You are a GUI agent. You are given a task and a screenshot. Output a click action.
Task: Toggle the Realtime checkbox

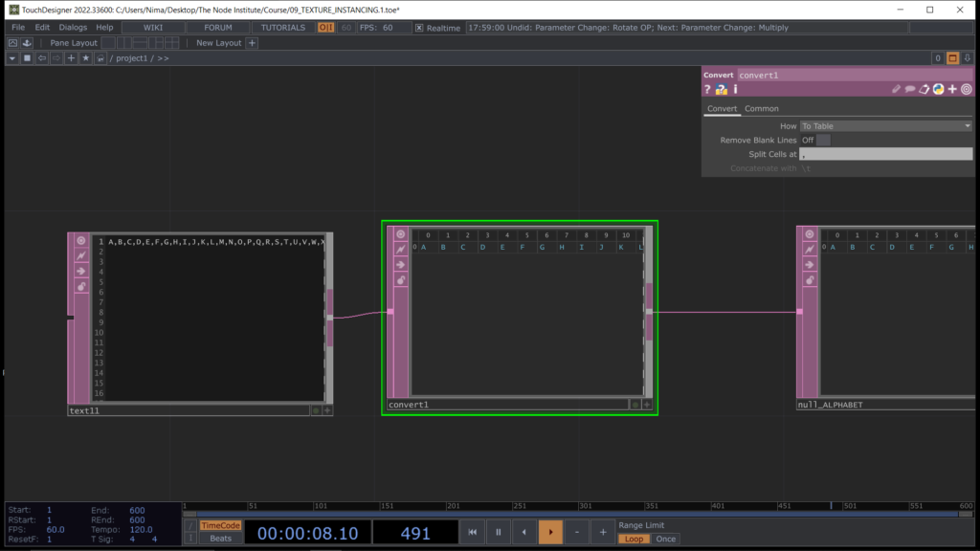point(419,28)
